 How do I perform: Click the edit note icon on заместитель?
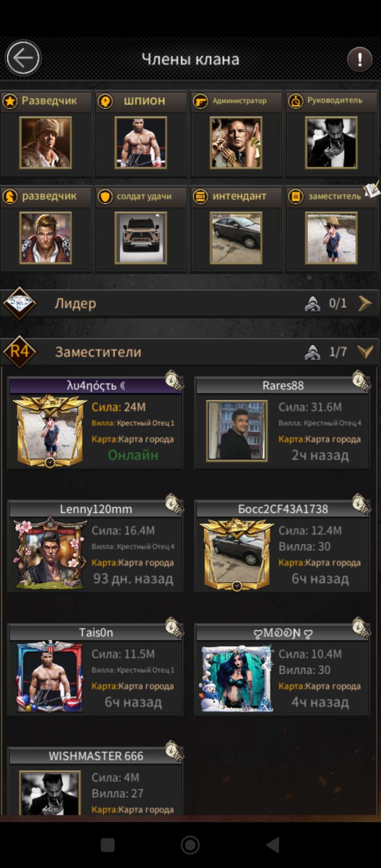tap(372, 190)
